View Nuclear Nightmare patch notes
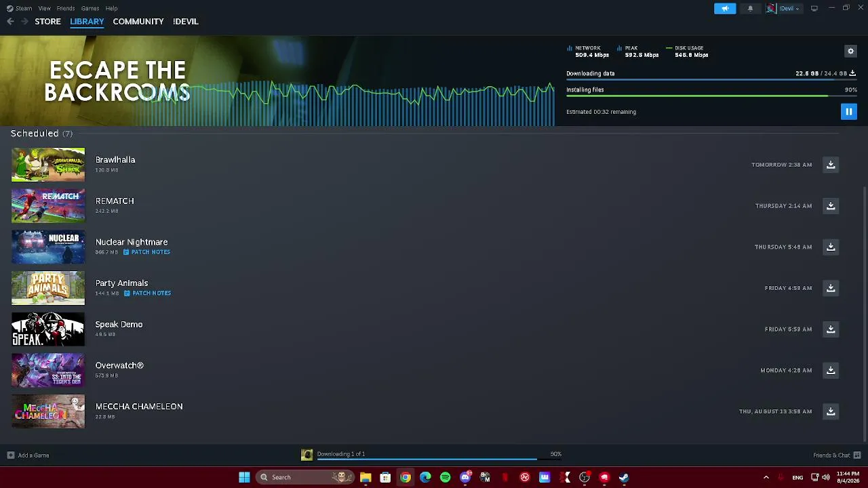This screenshot has height=488, width=868. [147, 252]
